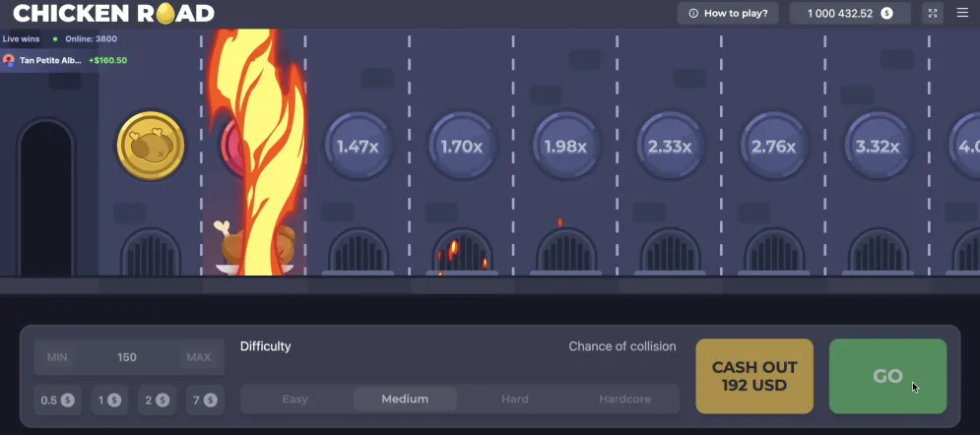The width and height of the screenshot is (980, 435).
Task: Click the CHICKEN ROAD logo
Action: [x=113, y=13]
